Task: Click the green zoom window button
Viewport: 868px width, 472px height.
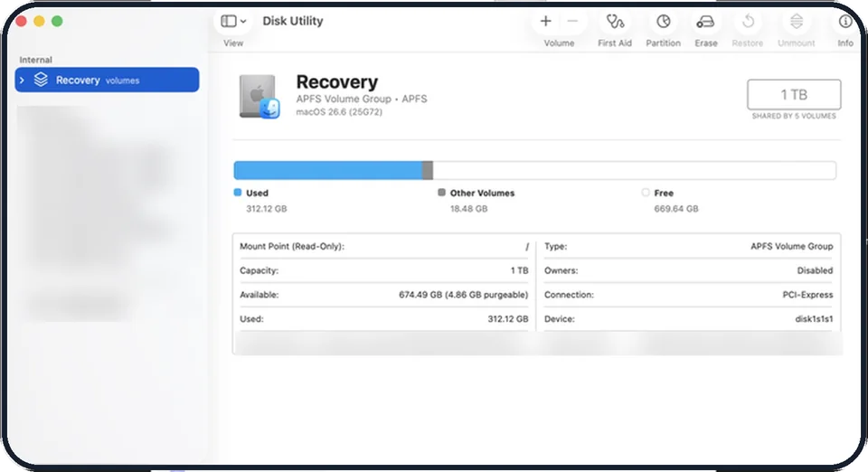Action: (57, 21)
